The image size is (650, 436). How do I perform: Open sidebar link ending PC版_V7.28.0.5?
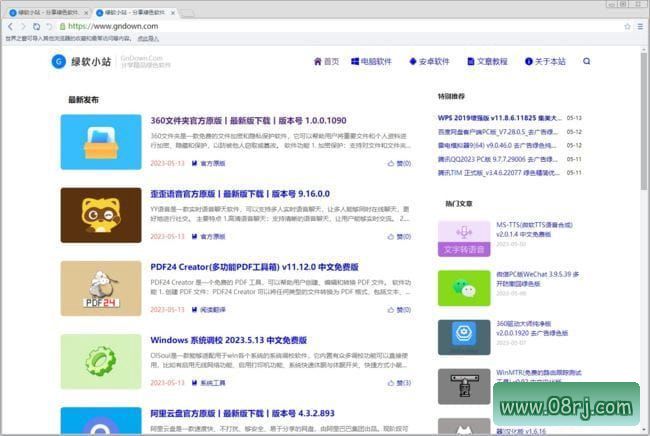[498, 132]
